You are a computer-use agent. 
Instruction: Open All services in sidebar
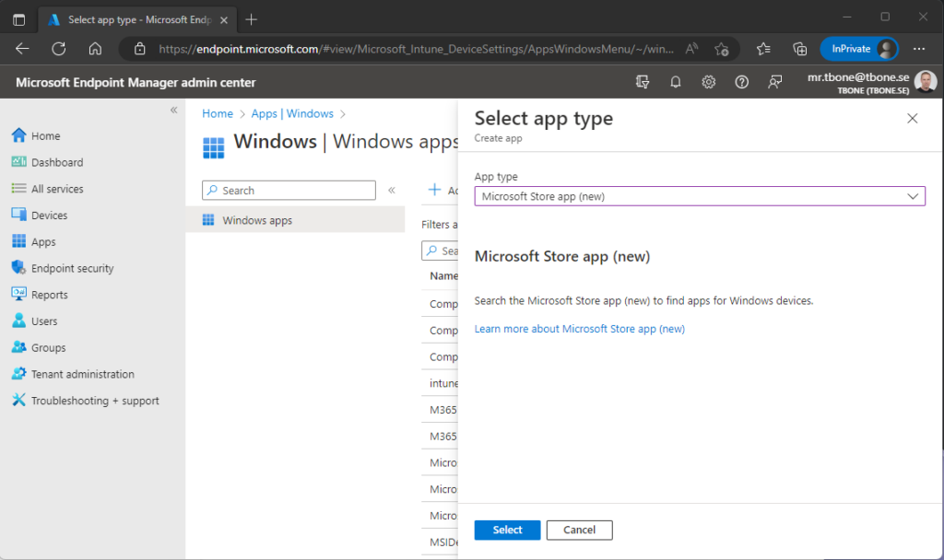coord(47,189)
